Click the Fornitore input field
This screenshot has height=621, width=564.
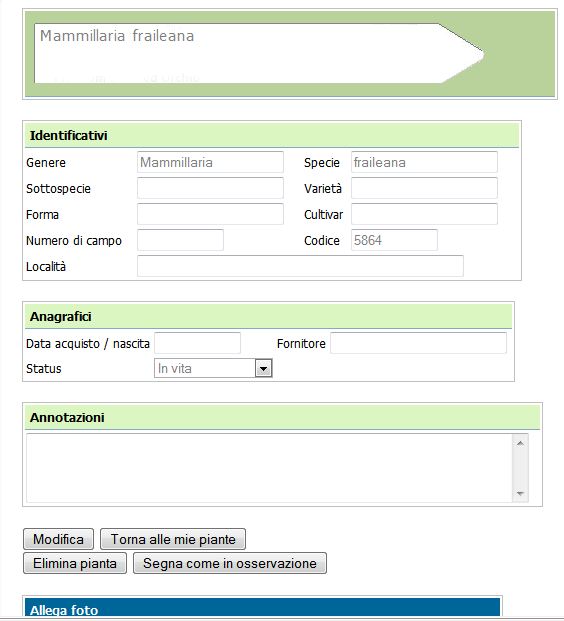point(418,343)
